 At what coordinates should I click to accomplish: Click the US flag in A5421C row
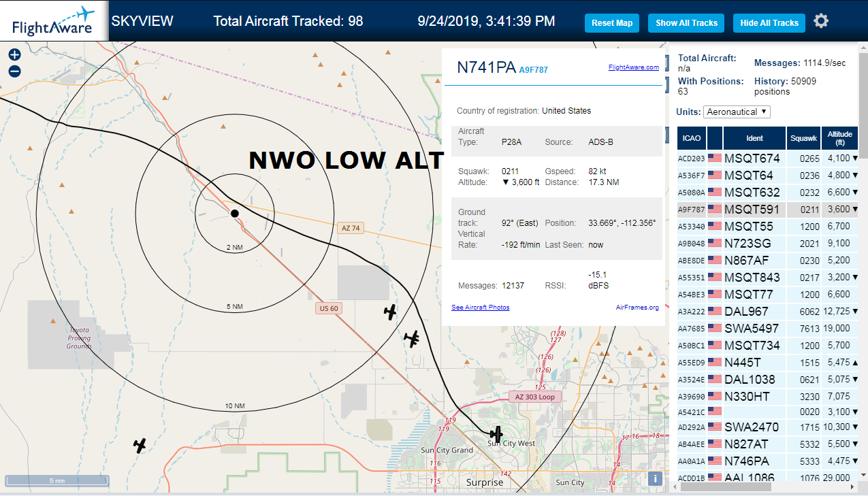(x=715, y=411)
